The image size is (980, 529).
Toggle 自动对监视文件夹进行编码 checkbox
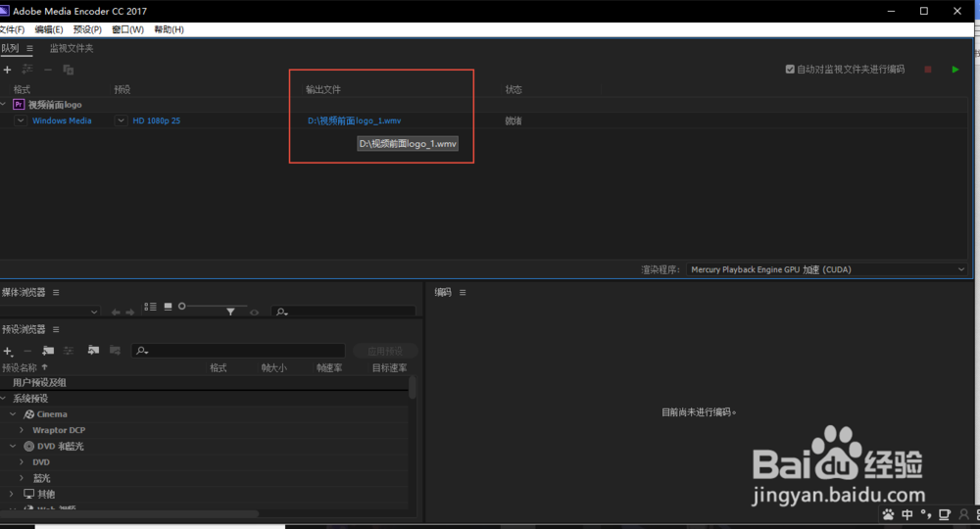pos(790,70)
